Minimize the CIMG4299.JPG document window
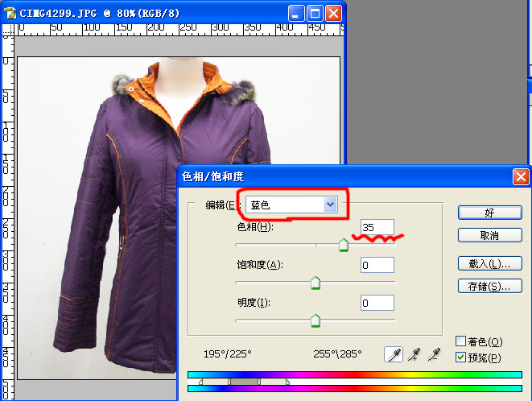 (296, 12)
